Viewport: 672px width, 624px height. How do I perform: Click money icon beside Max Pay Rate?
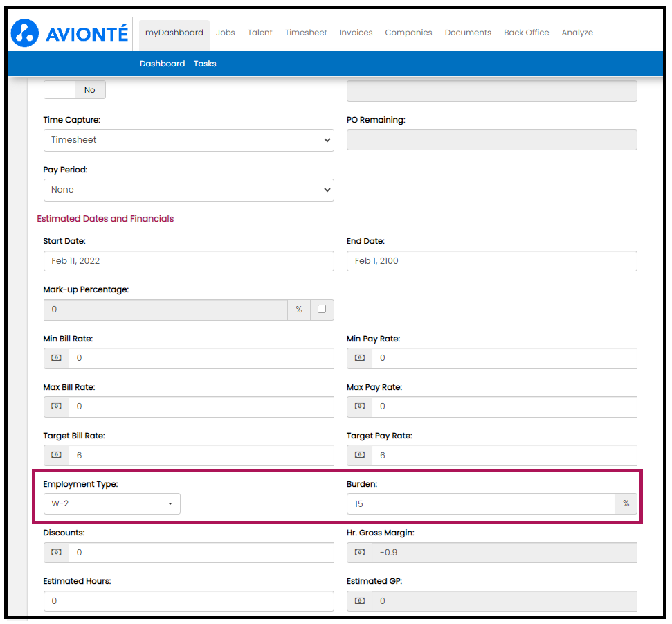[359, 407]
